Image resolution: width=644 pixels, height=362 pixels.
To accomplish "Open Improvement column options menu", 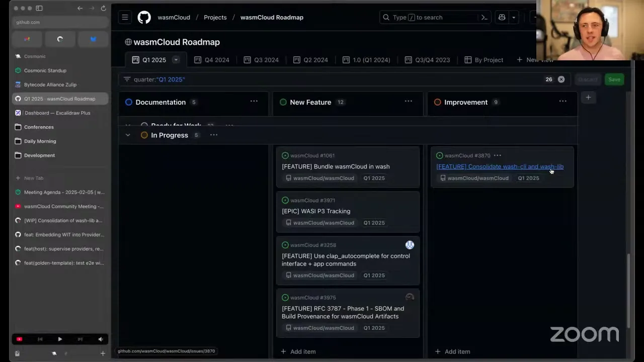I will tap(563, 102).
